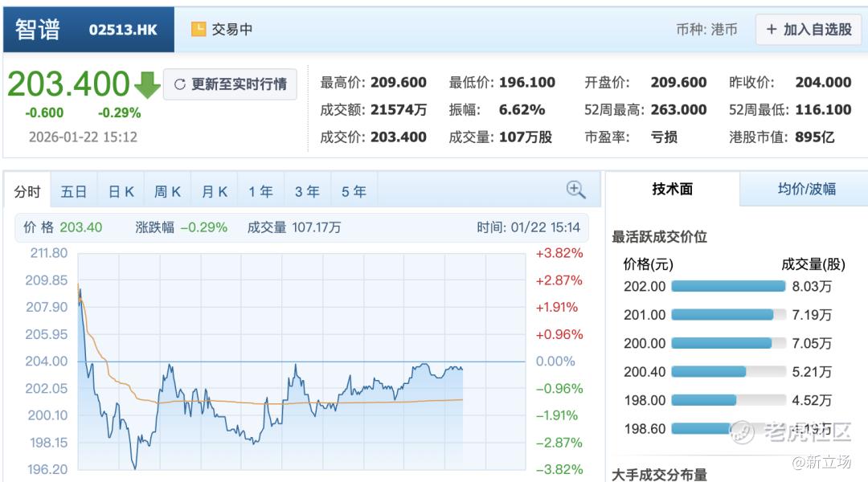868x482 pixels.
Task: Click the refresh icon for real-time quotes
Action: (179, 84)
